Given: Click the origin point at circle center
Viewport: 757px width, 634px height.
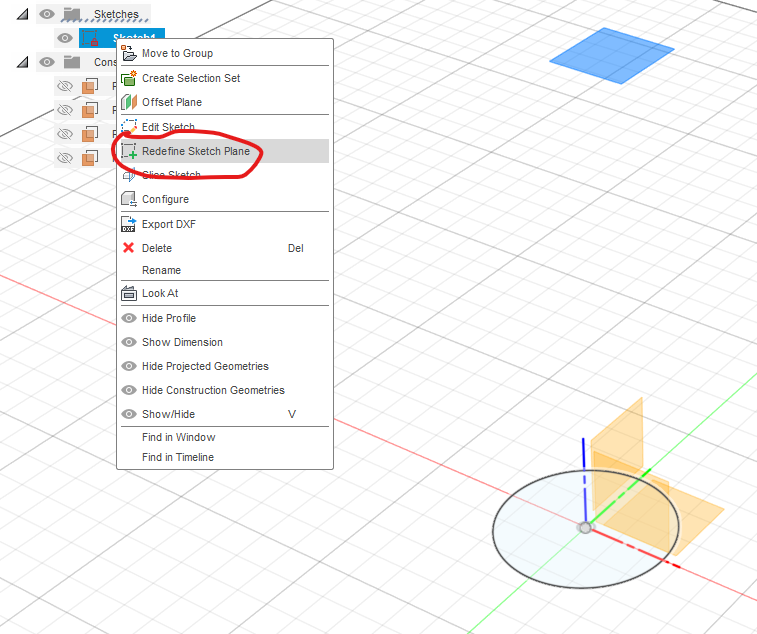Looking at the screenshot, I should [585, 526].
